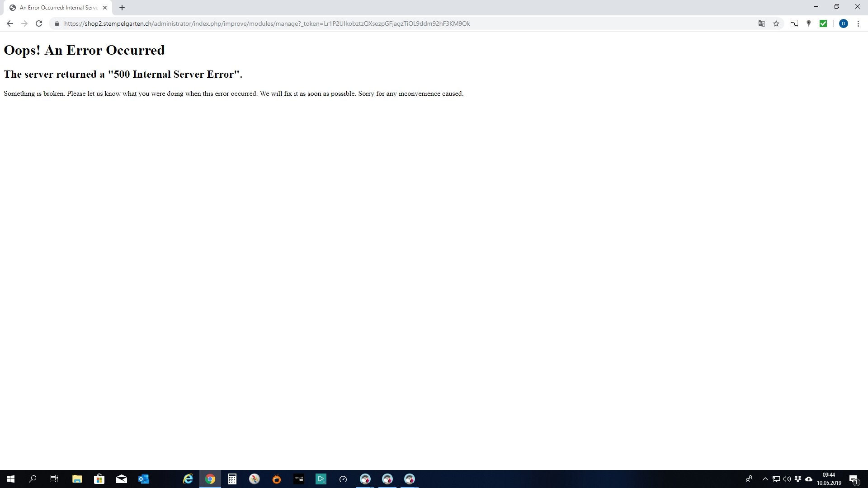The height and width of the screenshot is (488, 868).
Task: Open Google Translate icon in address bar
Action: [762, 23]
